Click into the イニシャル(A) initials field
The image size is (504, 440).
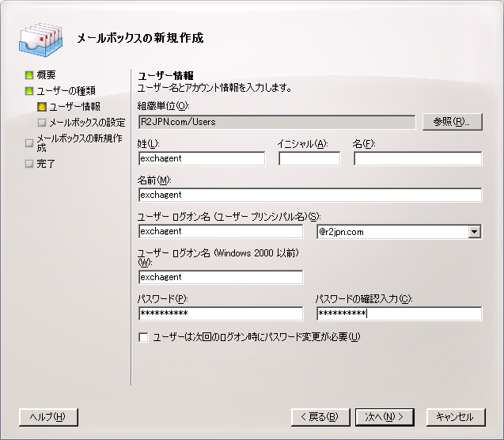(309, 158)
